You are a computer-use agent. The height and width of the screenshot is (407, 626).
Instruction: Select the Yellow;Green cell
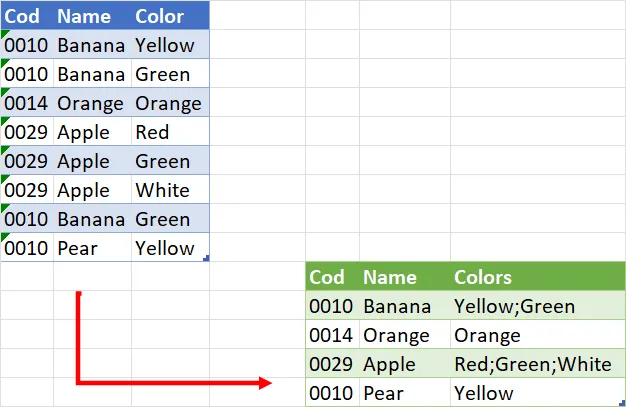[514, 307]
